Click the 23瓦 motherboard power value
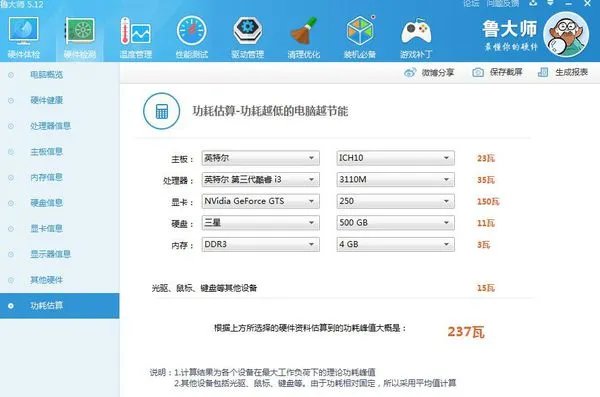This screenshot has height=397, width=600. 486,158
